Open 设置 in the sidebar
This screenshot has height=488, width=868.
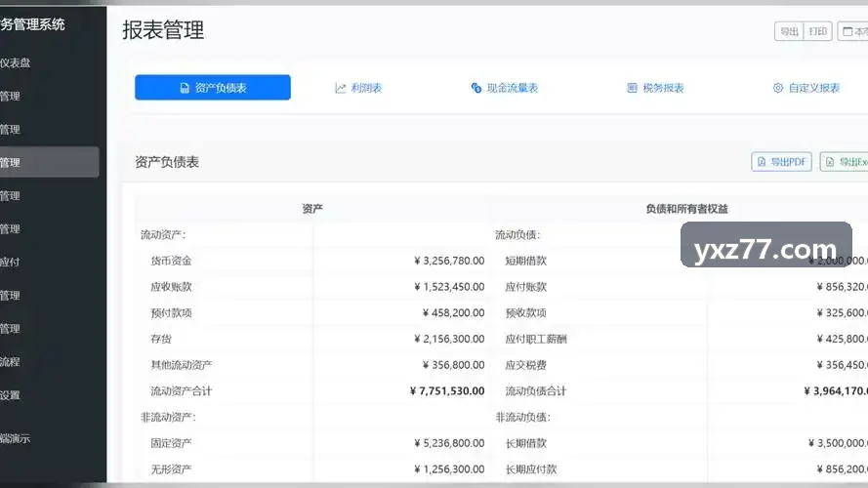coord(10,395)
